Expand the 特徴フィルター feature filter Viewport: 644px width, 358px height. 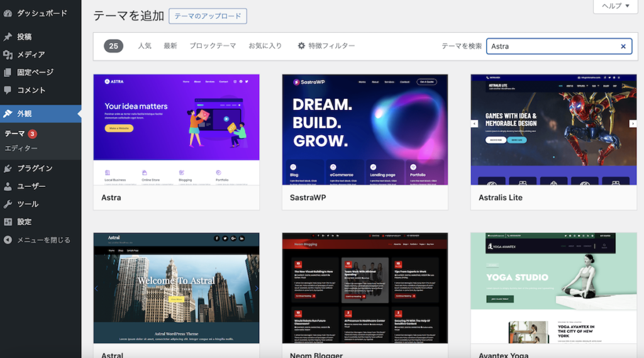(x=326, y=46)
